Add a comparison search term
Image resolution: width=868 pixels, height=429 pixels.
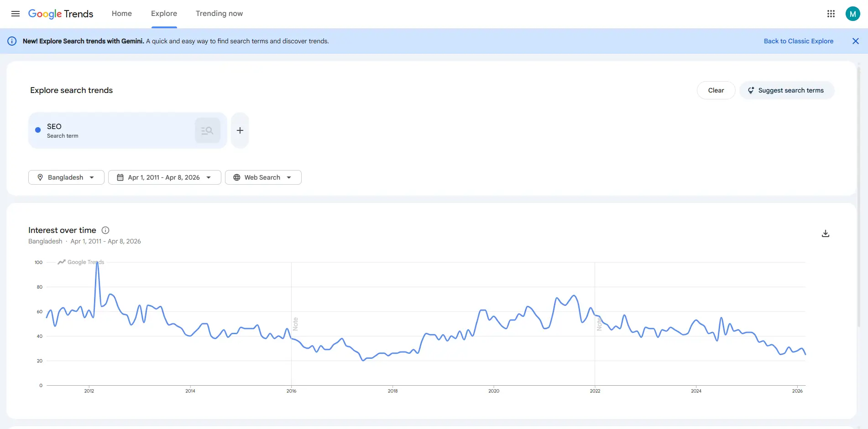(x=240, y=130)
